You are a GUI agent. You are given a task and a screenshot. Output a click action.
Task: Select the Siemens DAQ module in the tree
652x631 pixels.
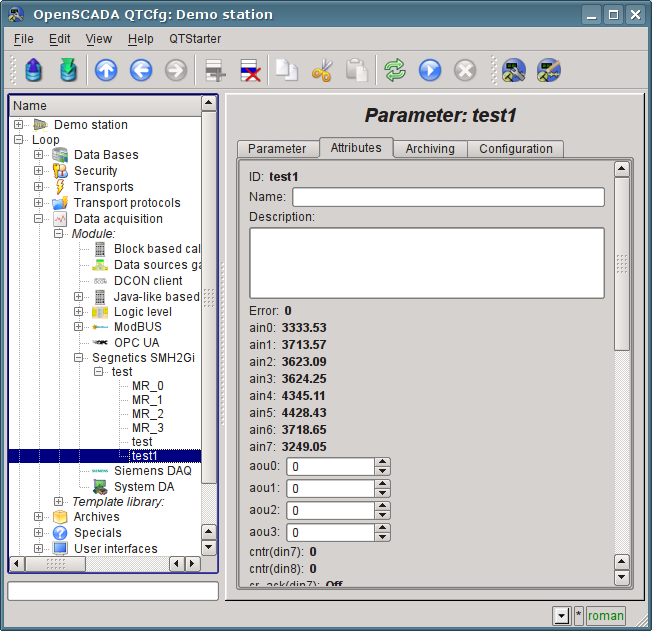[x=151, y=471]
